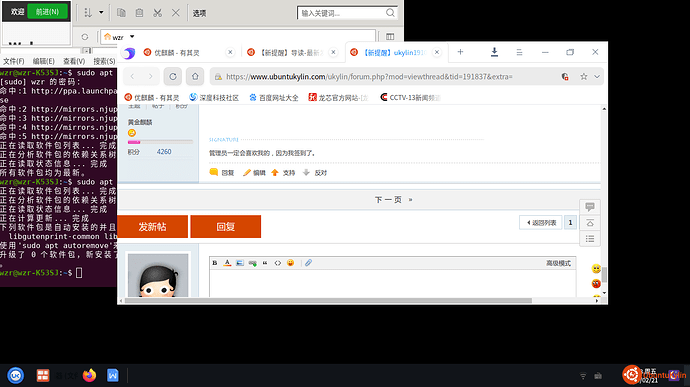
Task: Open the 选项 options menu in file manager
Action: (199, 13)
